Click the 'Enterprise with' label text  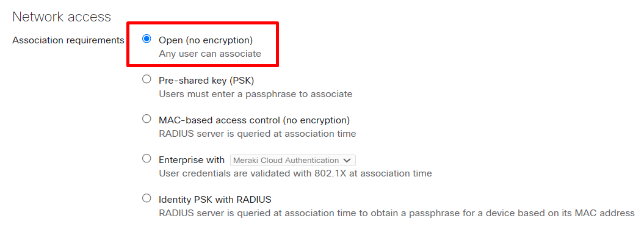tap(192, 160)
